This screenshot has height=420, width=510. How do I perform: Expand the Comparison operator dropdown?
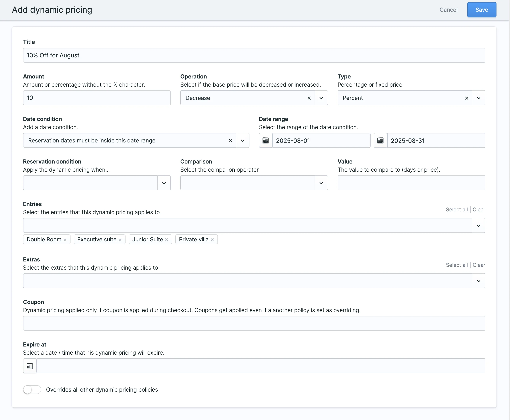pos(321,183)
